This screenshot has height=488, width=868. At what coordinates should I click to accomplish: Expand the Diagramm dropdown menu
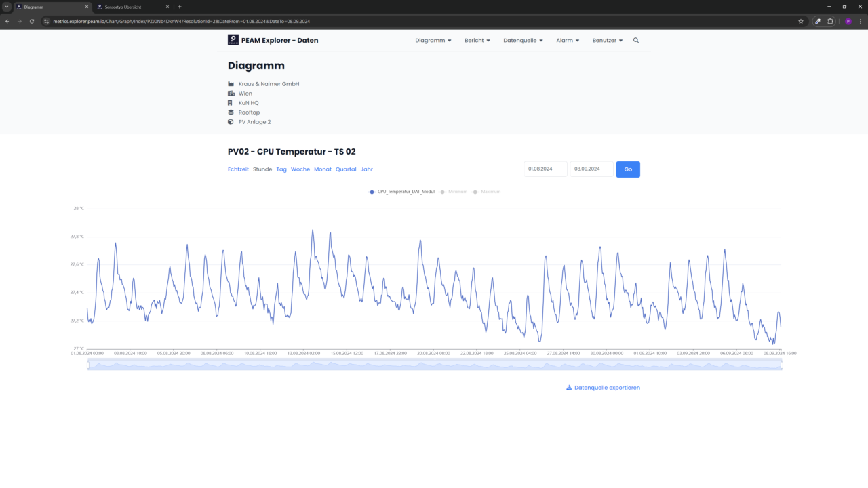click(x=433, y=41)
